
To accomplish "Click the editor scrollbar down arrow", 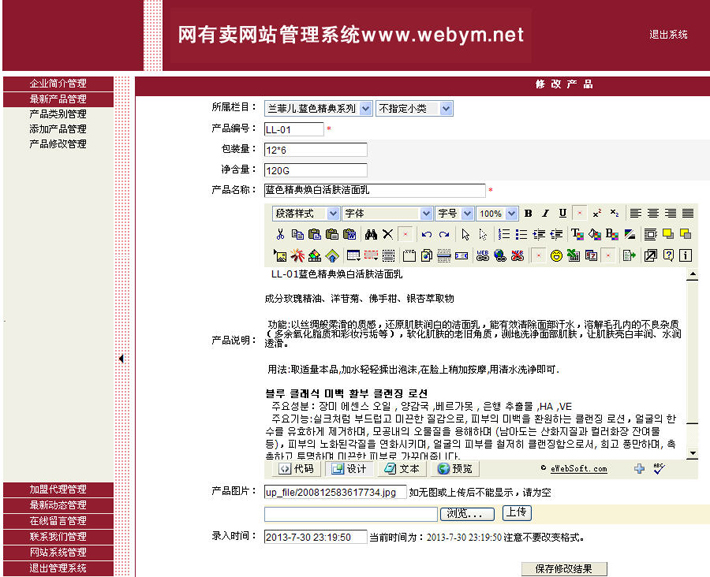I will [x=692, y=453].
